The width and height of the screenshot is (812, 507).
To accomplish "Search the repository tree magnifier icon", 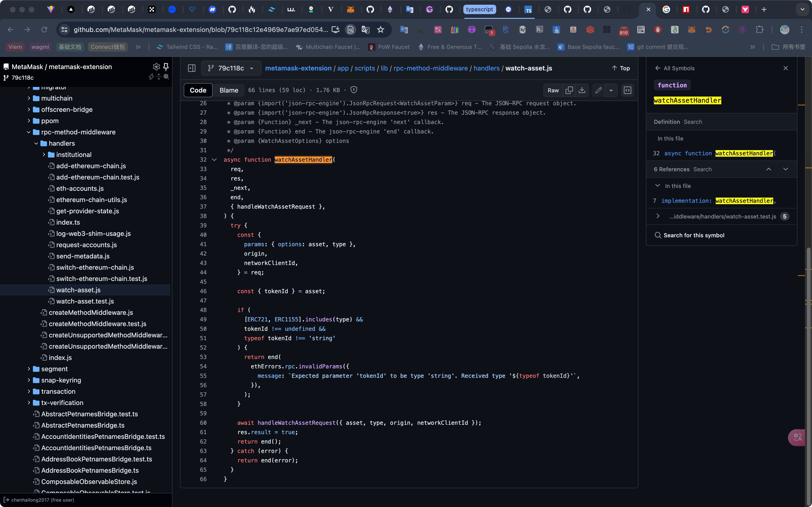I will [x=166, y=77].
